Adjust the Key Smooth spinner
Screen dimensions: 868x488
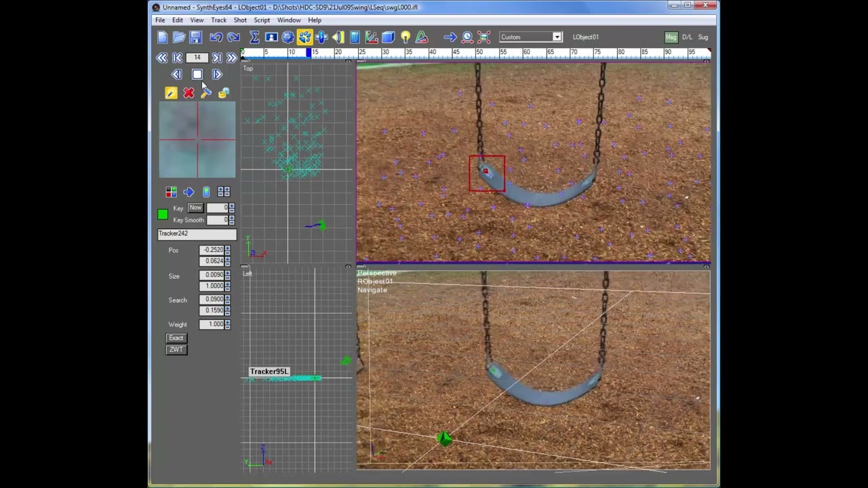pos(231,220)
